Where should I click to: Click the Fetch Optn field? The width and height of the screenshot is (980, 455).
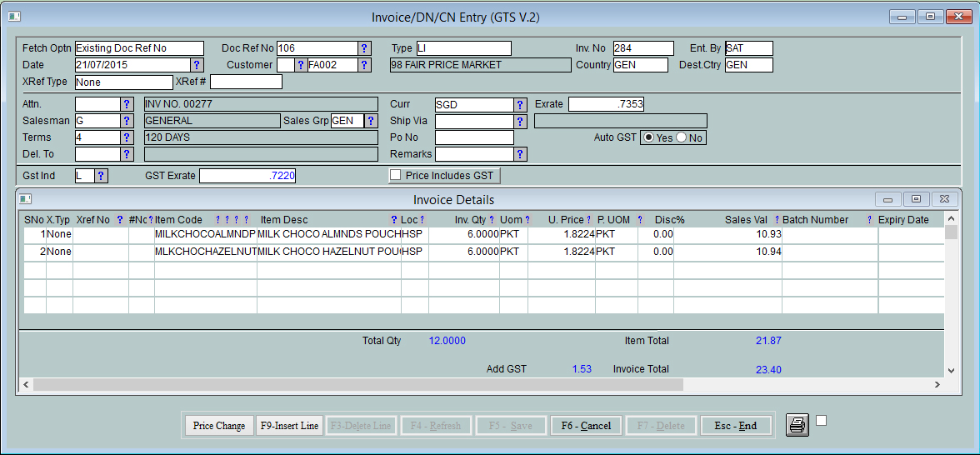point(138,48)
